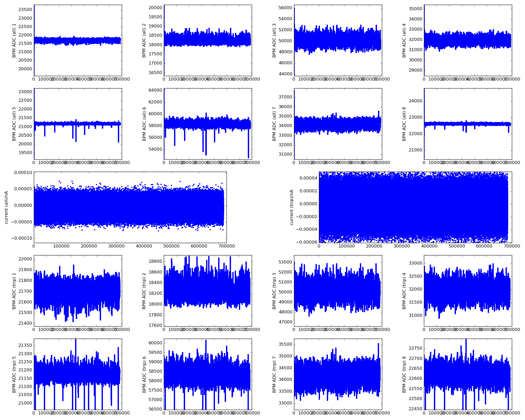Click the 'BPM ADC (all) 5' y-axis label

click(14, 124)
